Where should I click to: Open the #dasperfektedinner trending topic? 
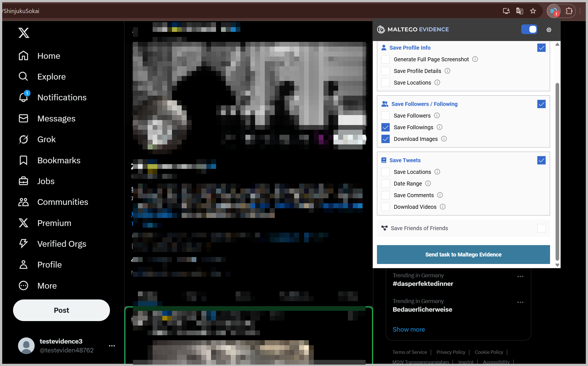pos(423,284)
